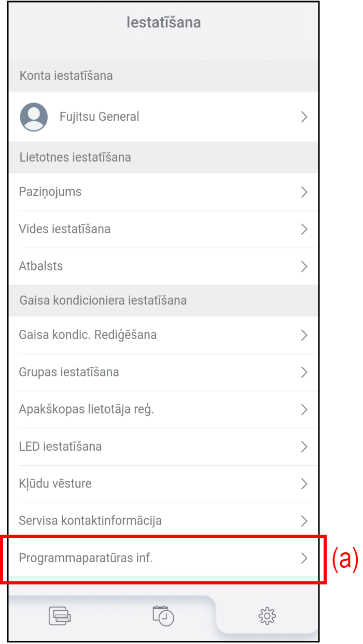Open Gaisa kondic. Rediģēšana
This screenshot has width=363, height=644.
(x=88, y=335)
